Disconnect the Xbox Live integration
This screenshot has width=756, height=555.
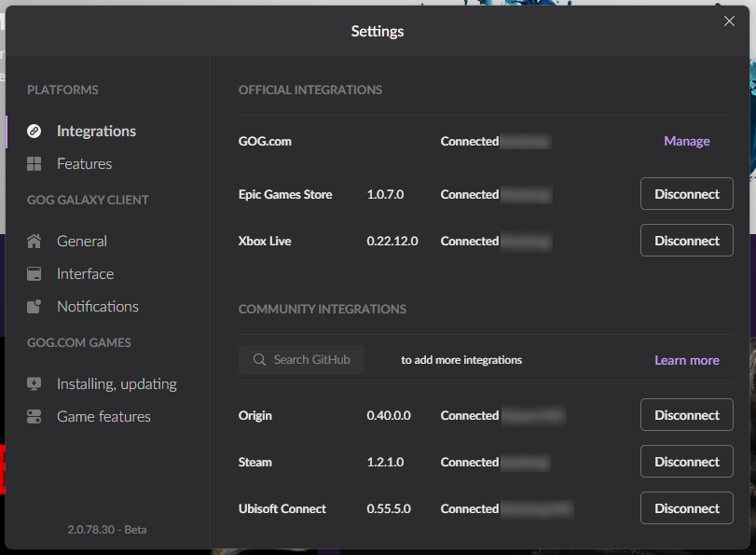[x=687, y=241]
